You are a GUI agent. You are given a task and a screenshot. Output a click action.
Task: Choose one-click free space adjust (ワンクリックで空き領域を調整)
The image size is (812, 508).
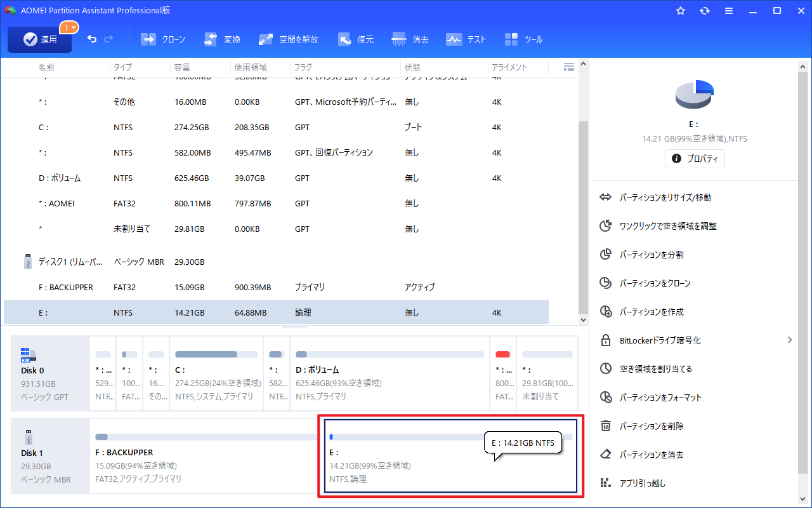pos(658,226)
